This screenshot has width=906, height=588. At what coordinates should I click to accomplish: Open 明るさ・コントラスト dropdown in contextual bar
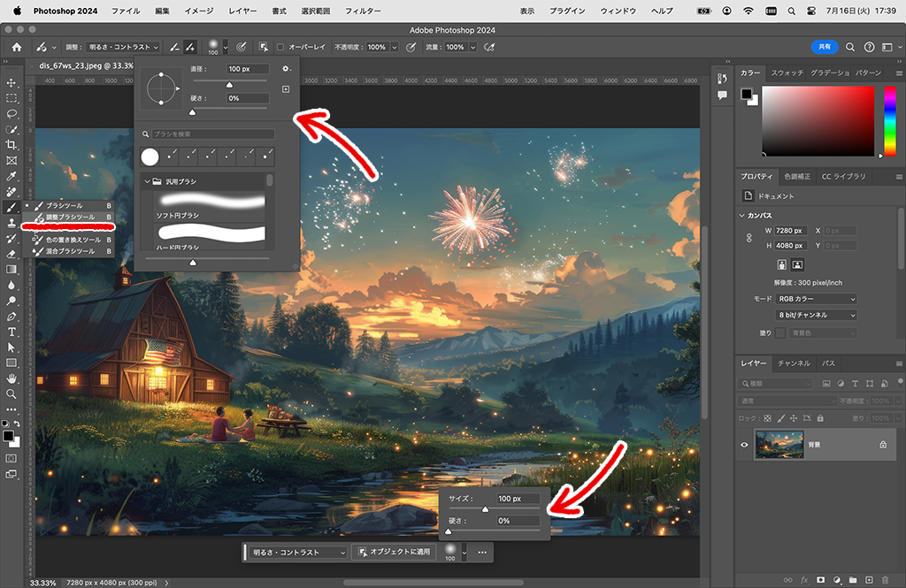click(x=299, y=552)
